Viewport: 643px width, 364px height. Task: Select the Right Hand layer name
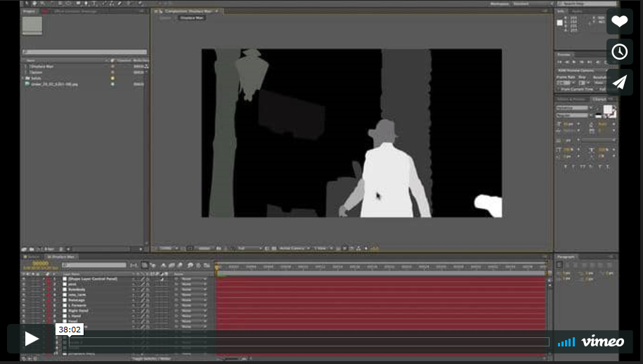tap(78, 311)
